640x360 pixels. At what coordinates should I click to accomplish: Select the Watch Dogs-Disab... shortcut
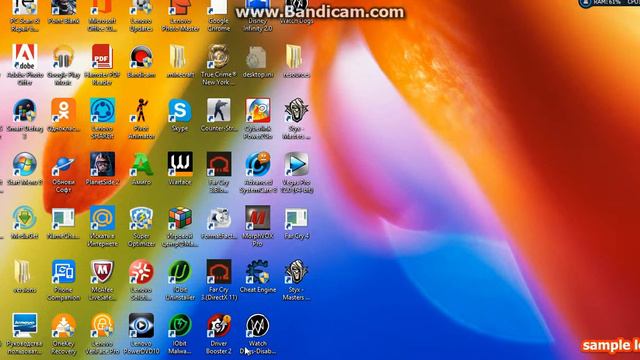pyautogui.click(x=258, y=334)
